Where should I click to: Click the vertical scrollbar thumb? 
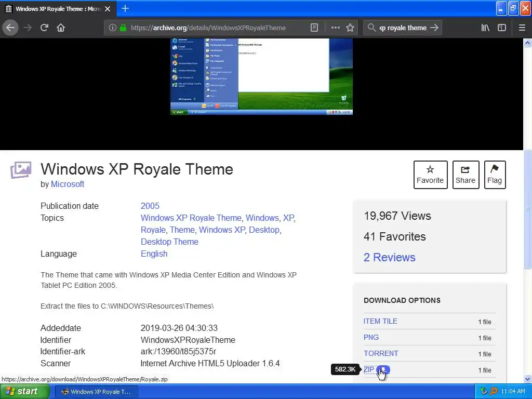click(x=528, y=209)
